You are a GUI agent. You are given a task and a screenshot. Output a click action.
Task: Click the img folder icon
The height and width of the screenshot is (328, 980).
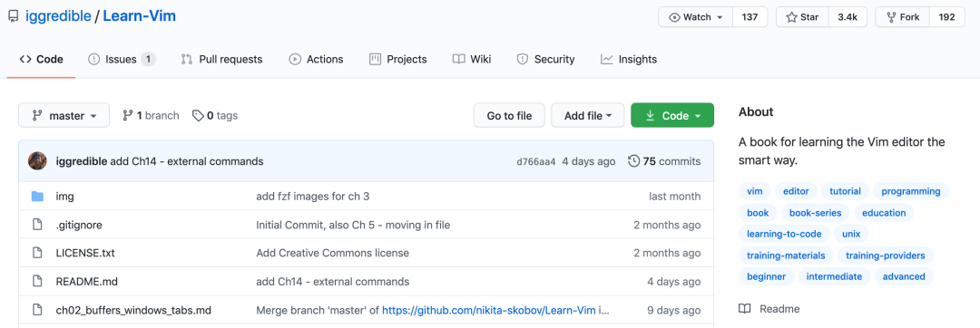tap(37, 197)
